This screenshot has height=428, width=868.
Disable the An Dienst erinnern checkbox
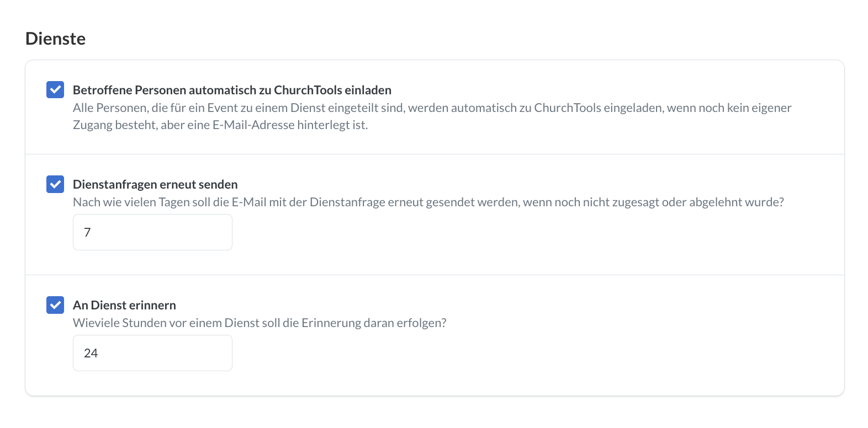(55, 304)
